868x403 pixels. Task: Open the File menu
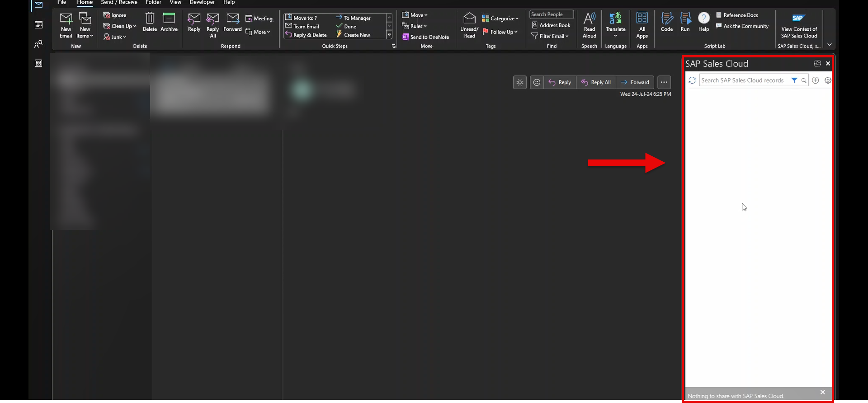coord(62,2)
